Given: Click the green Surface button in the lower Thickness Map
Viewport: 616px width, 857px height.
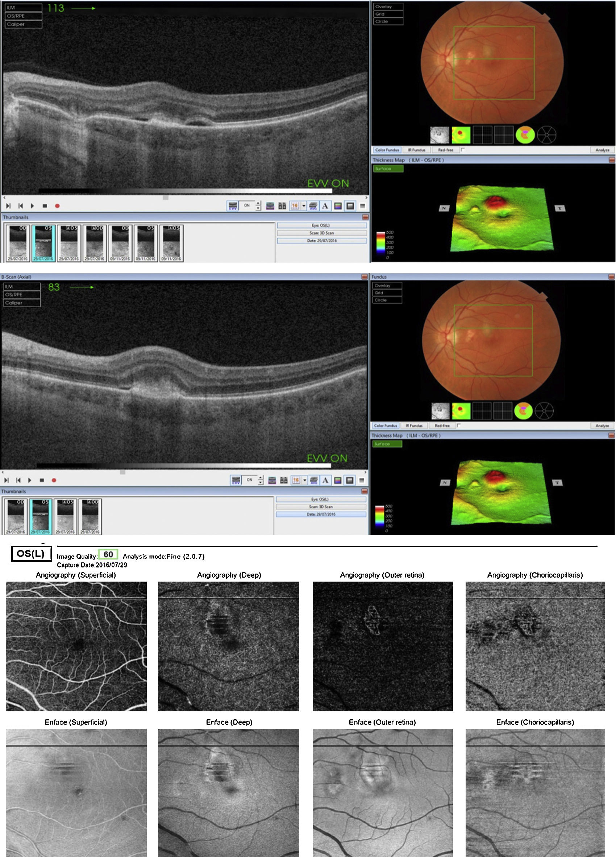Looking at the screenshot, I should [x=387, y=444].
